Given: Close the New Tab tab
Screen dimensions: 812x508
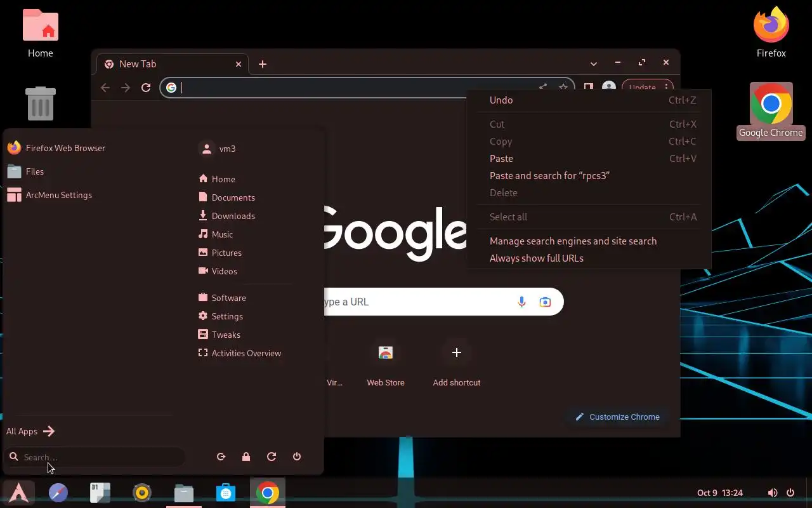Looking at the screenshot, I should pos(239,64).
